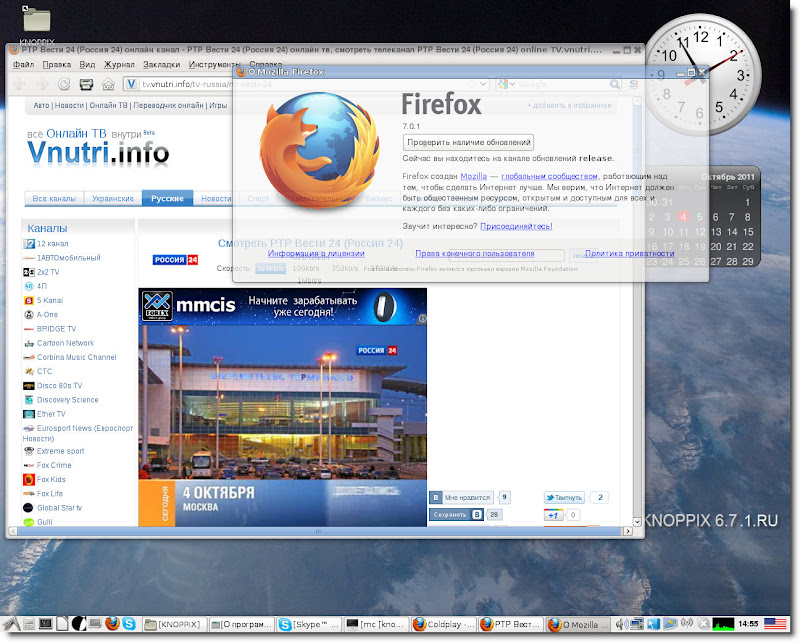The height and width of the screenshot is (642, 800).
Task: Click the browser Back arrow button
Action: 20,84
